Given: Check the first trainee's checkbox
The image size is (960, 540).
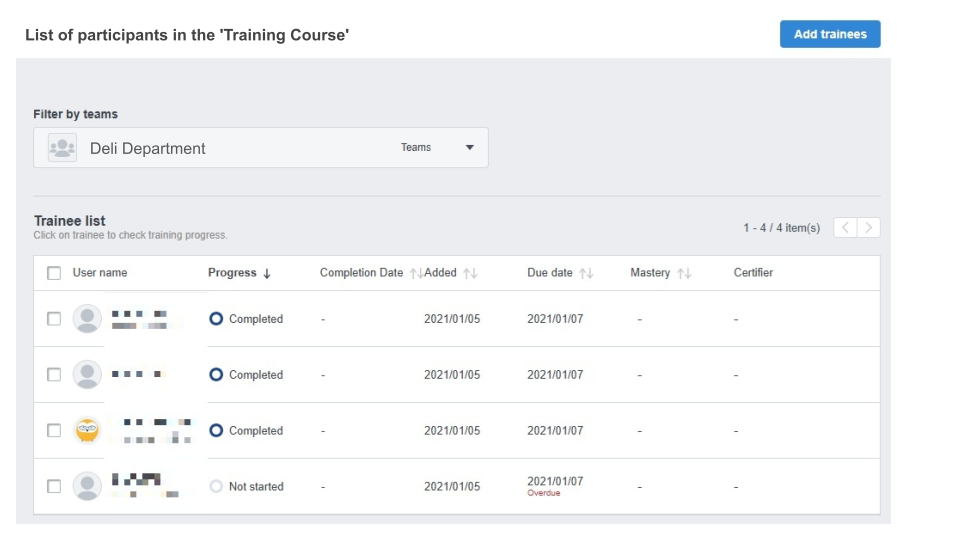Looking at the screenshot, I should 54,319.
